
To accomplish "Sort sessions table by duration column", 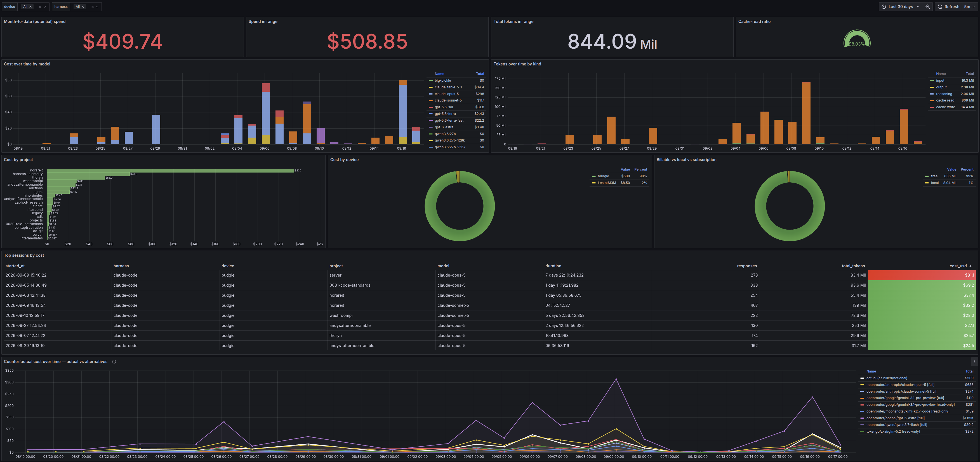I will click(x=553, y=266).
